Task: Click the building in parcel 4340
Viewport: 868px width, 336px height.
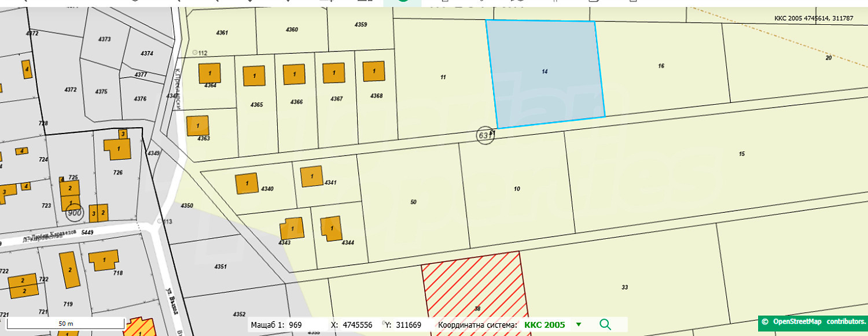Action: pos(247,183)
